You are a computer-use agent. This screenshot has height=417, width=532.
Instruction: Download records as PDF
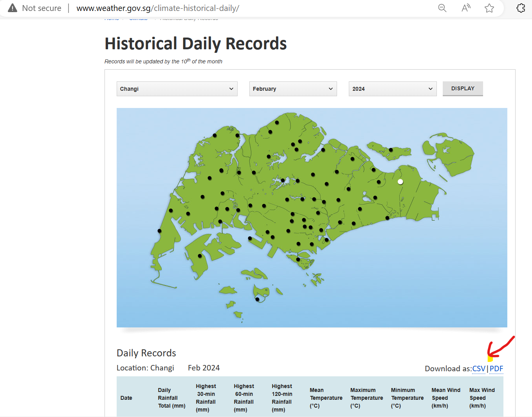(496, 368)
